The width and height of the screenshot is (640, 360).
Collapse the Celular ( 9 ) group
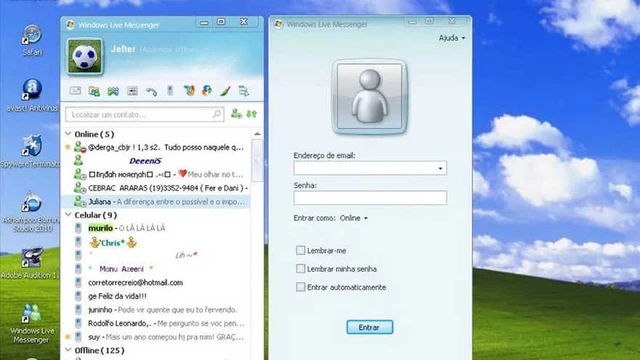point(68,214)
